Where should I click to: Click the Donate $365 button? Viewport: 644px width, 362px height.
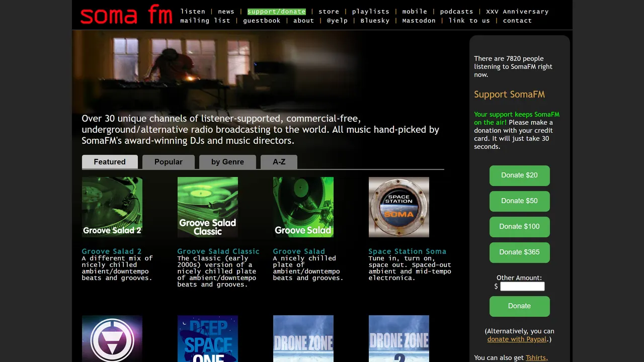click(x=519, y=252)
